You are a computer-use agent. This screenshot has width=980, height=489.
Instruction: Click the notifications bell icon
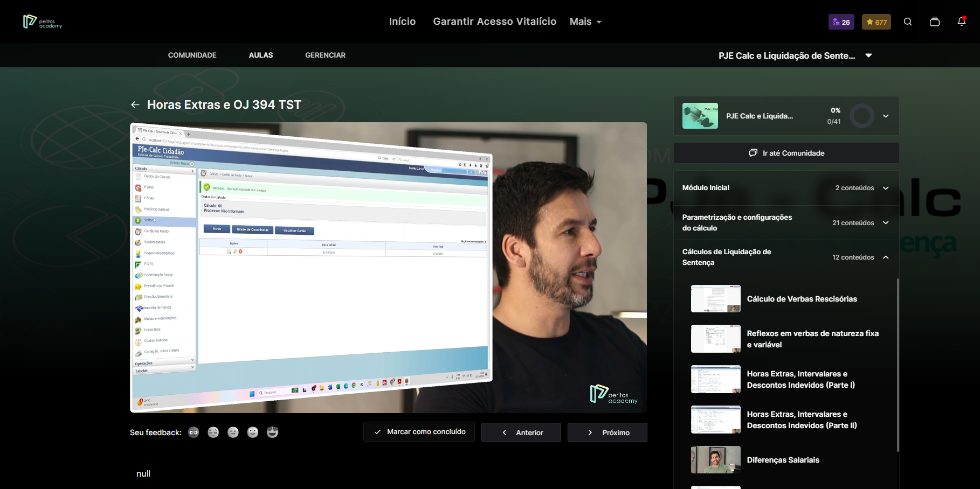(961, 22)
